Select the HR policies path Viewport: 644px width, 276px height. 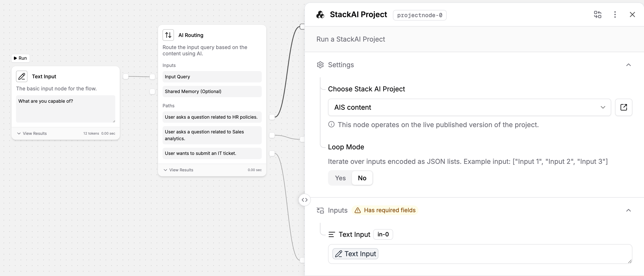point(212,117)
